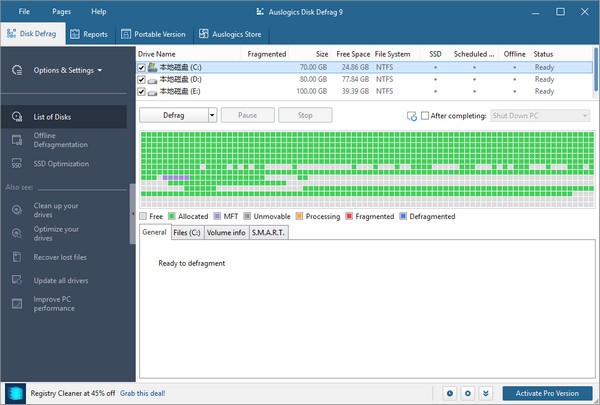Switch to the Auslogics Store tab

(x=230, y=34)
